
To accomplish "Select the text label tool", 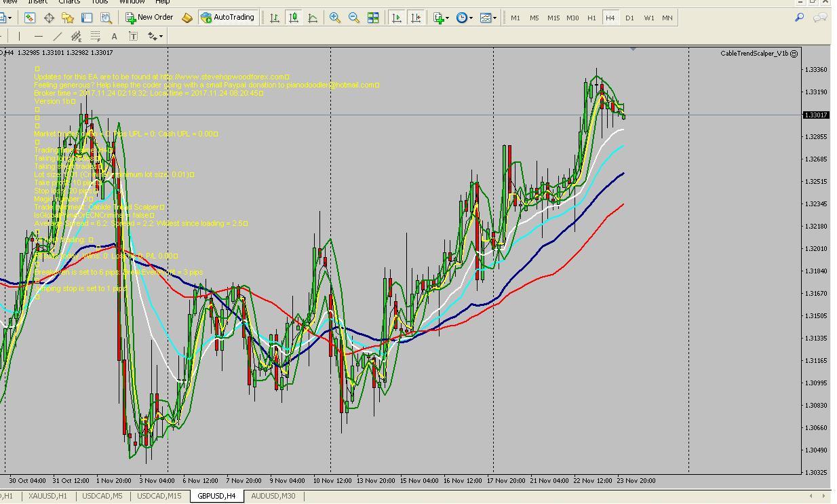I will pos(133,36).
